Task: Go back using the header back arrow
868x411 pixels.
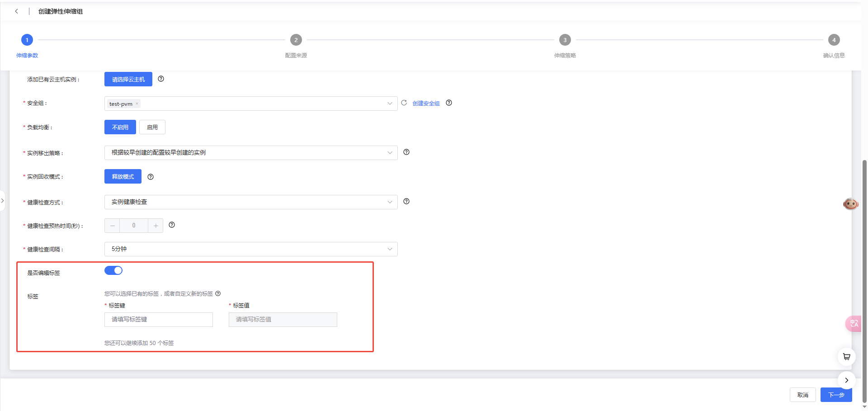Action: click(x=17, y=11)
